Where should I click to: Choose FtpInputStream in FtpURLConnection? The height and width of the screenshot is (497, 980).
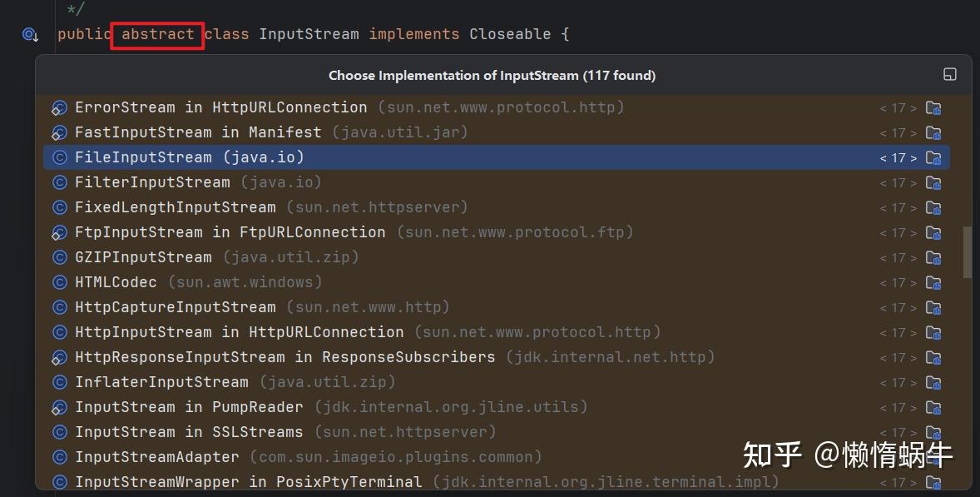pyautogui.click(x=230, y=232)
